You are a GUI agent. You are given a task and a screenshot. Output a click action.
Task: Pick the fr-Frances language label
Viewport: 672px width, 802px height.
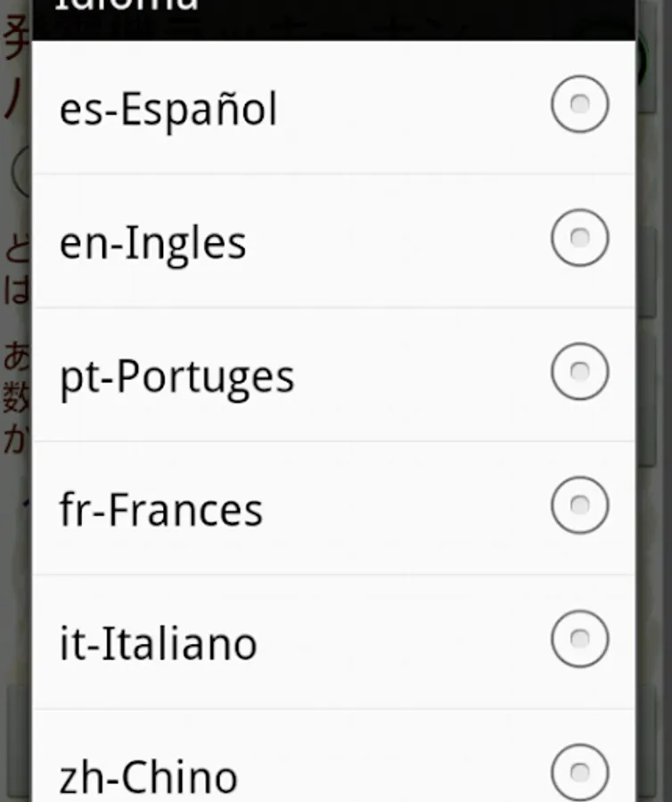coord(161,510)
